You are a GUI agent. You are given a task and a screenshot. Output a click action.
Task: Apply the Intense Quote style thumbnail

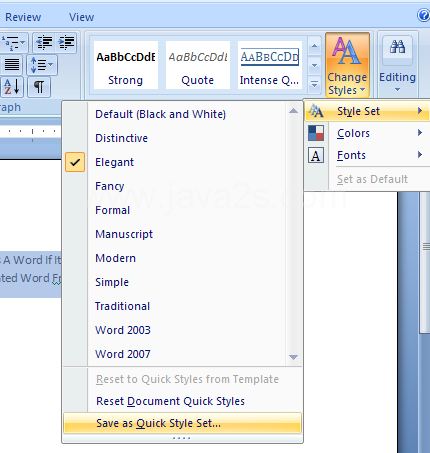point(270,65)
